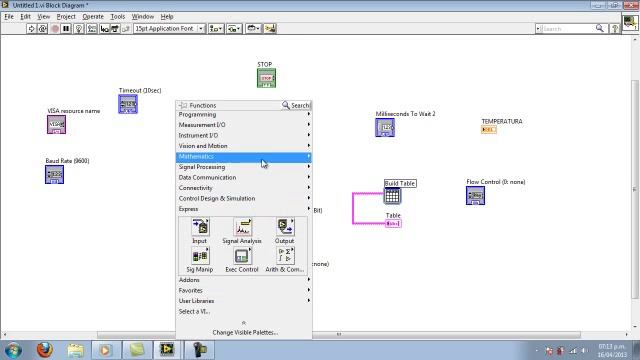This screenshot has width=640, height=360.
Task: Click the toolbar search field
Action: pos(567,29)
